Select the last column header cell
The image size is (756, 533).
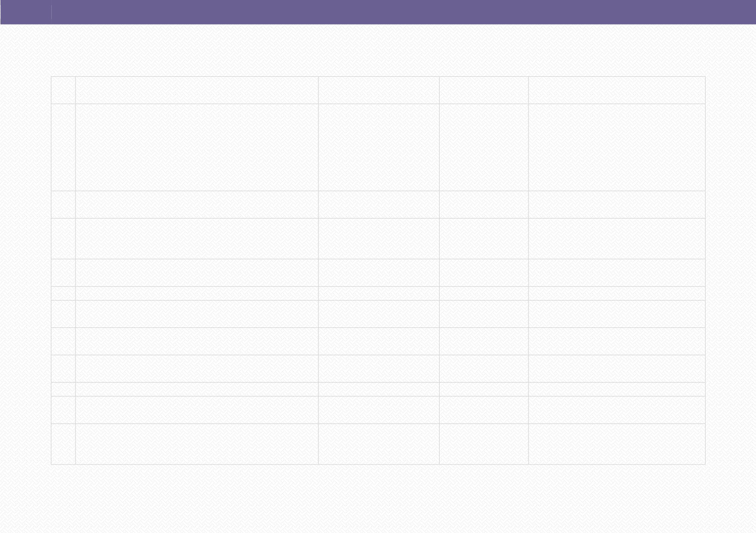pyautogui.click(x=617, y=90)
